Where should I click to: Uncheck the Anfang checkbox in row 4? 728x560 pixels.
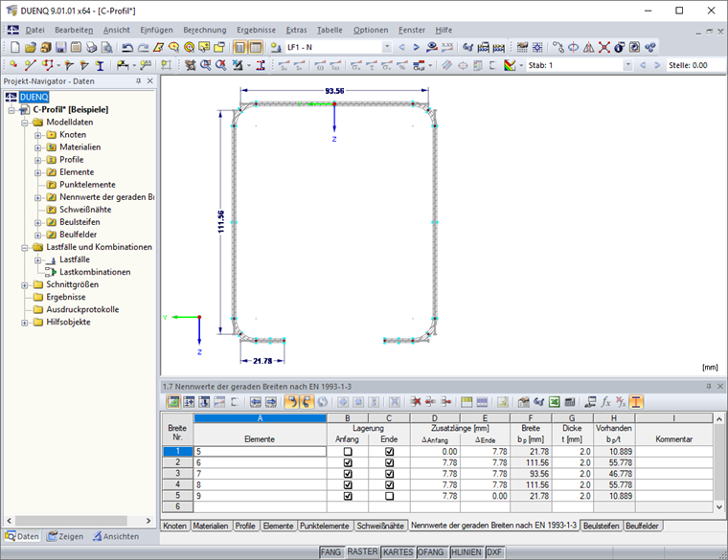click(x=348, y=484)
